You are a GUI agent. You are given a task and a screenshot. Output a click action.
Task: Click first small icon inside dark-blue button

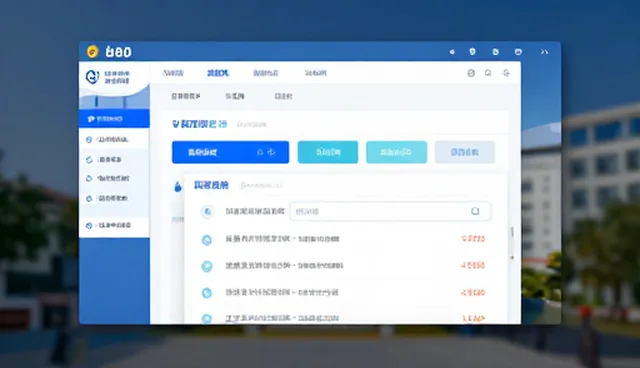260,152
